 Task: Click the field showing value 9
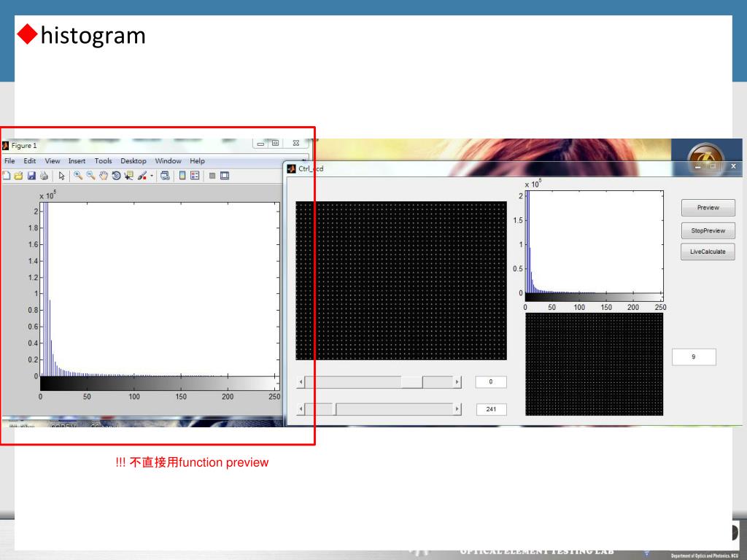[694, 357]
